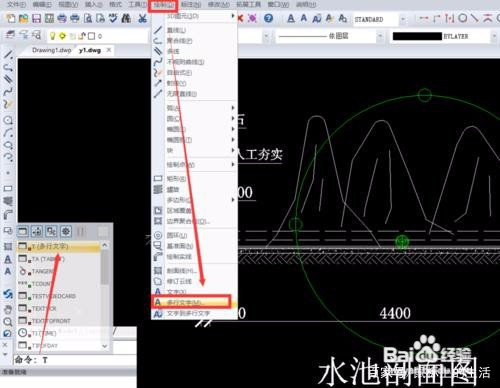Screen dimensions: 500x388
Task: Choose 直线(L) in the Draw menu
Action: (194, 30)
